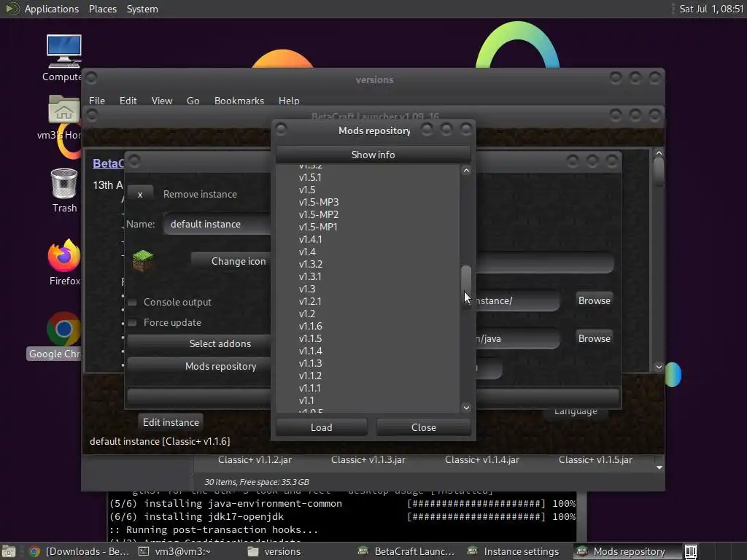Screen dimensions: 747x560
Task: Click the Edit instance button
Action: click(171, 422)
